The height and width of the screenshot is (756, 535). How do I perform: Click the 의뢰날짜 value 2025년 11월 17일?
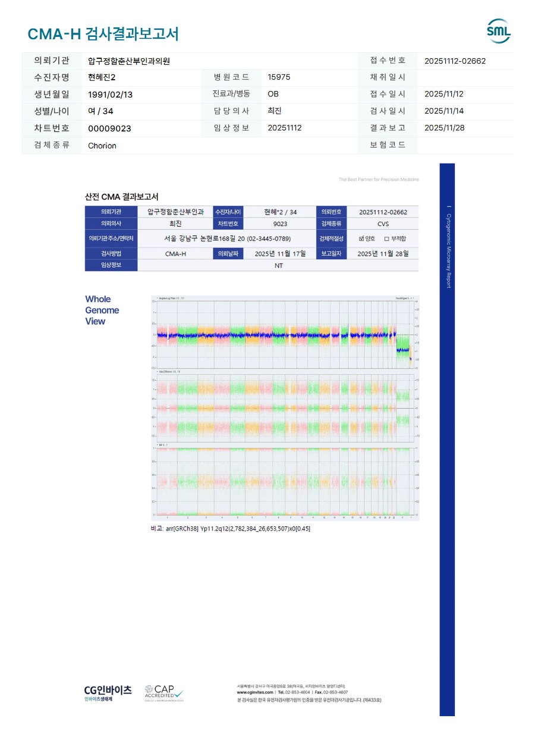(x=280, y=253)
